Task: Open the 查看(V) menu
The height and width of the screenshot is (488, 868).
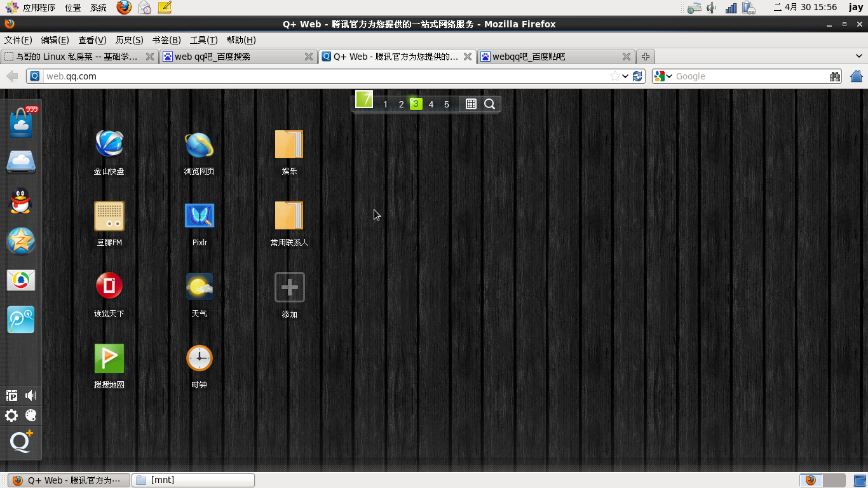Action: (92, 40)
